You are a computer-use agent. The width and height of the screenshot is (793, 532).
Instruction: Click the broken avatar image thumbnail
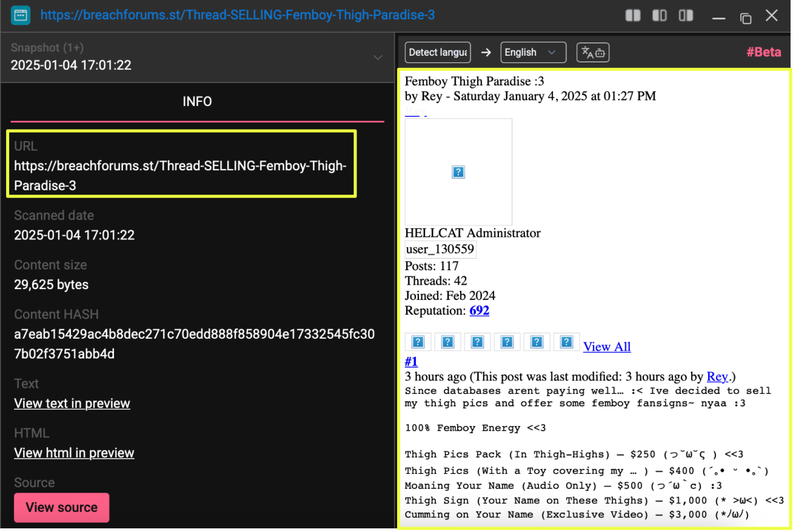click(458, 172)
